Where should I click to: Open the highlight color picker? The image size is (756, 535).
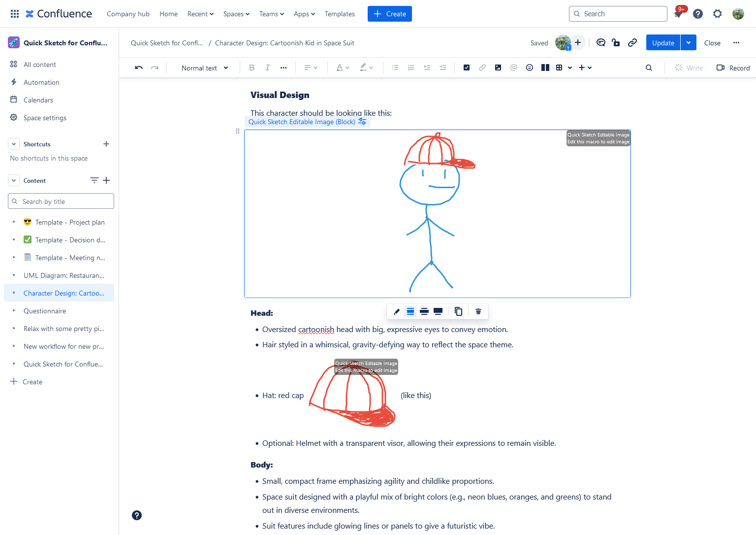pos(366,67)
